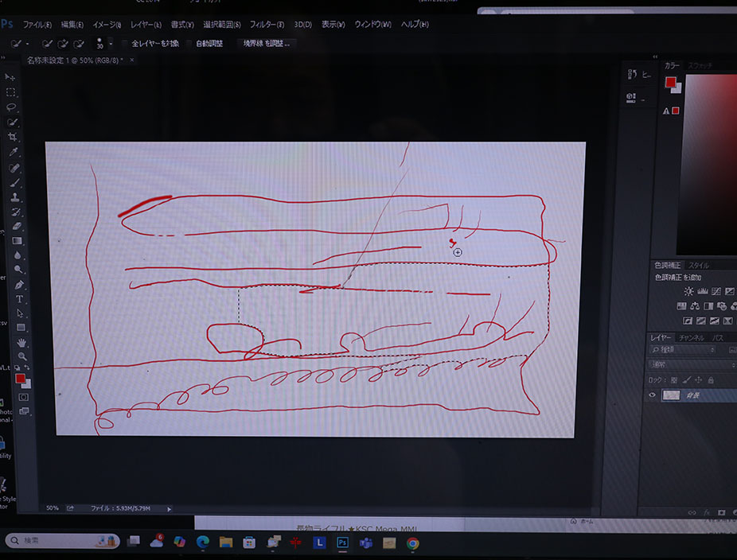The width and height of the screenshot is (737, 560).
Task: Select the Clone Stamp tool
Action: pyautogui.click(x=15, y=197)
